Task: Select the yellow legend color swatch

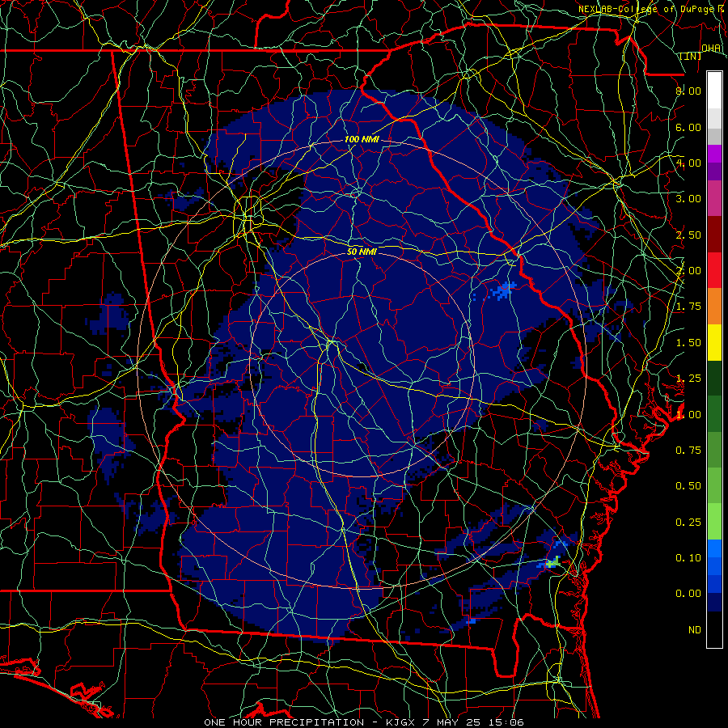Action: coord(714,342)
